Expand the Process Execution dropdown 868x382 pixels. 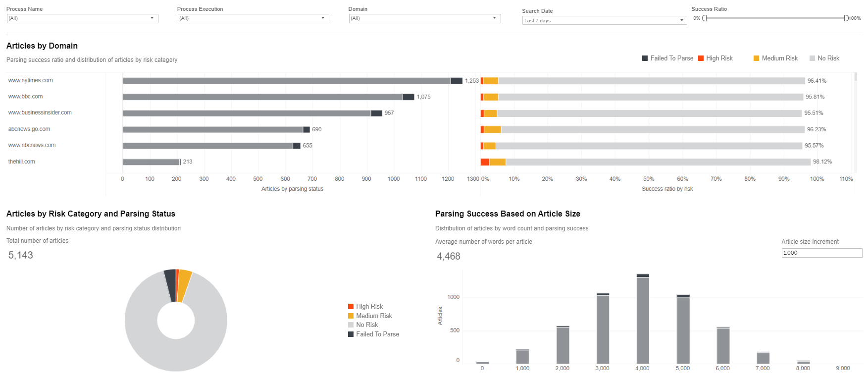253,18
